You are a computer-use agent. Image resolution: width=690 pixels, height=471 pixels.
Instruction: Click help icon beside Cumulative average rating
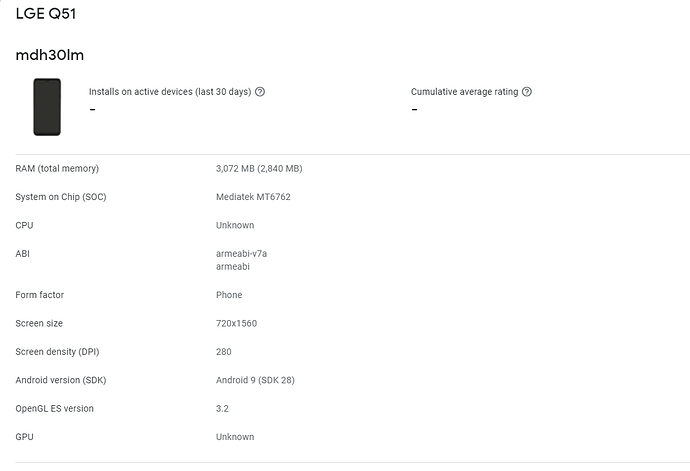(527, 92)
